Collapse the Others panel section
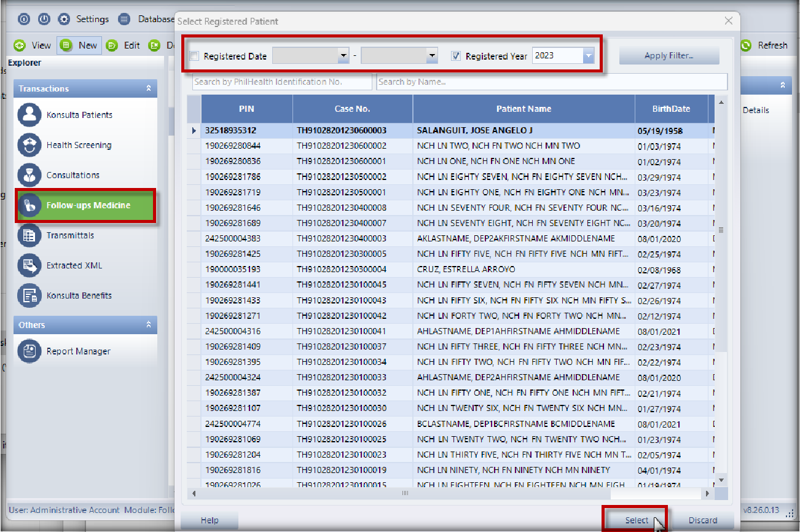This screenshot has width=800, height=532. coord(148,325)
